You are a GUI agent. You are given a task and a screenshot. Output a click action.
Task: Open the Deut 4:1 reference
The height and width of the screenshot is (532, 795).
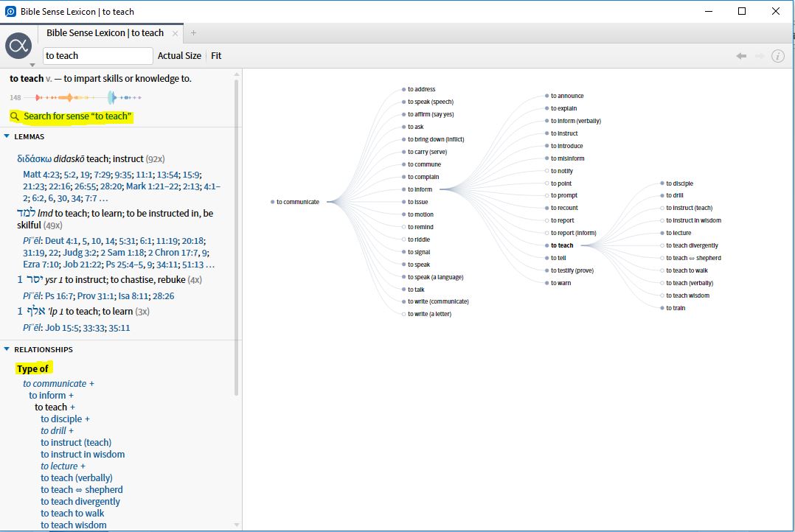click(60, 241)
